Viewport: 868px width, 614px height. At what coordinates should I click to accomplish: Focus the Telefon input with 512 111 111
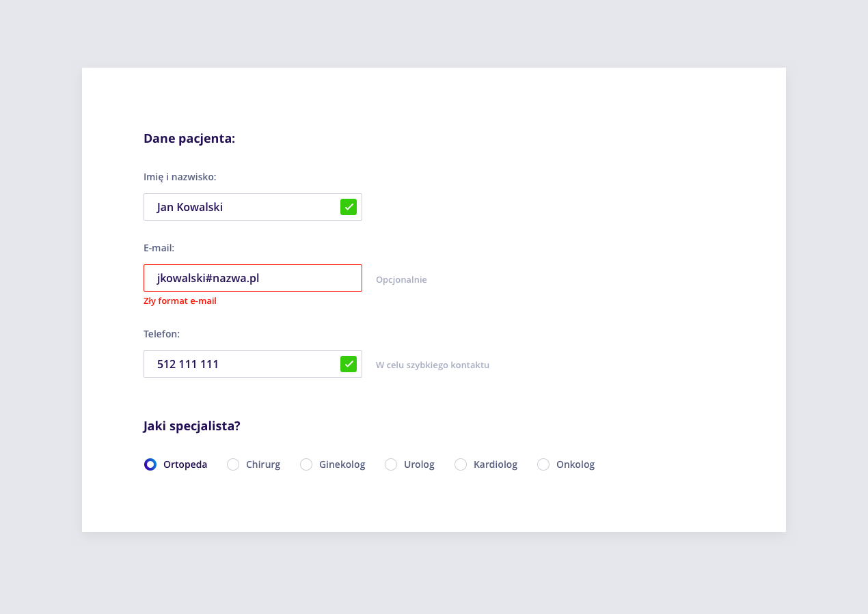tap(253, 364)
